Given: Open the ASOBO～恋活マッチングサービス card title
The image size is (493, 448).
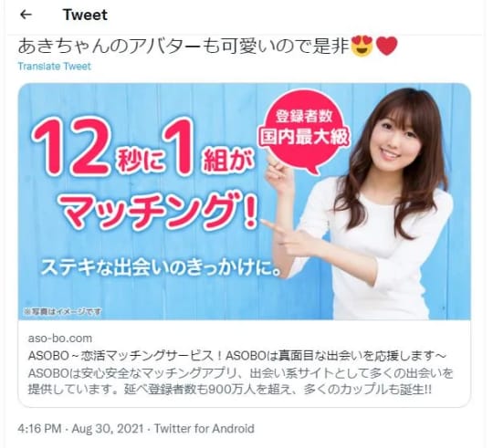Looking at the screenshot, I should click(237, 356).
